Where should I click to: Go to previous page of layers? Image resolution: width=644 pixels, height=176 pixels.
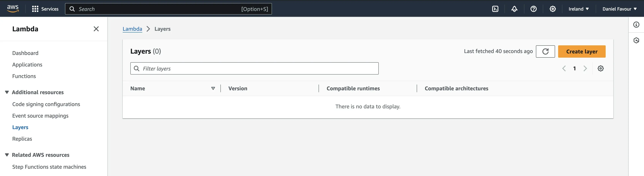tap(564, 68)
